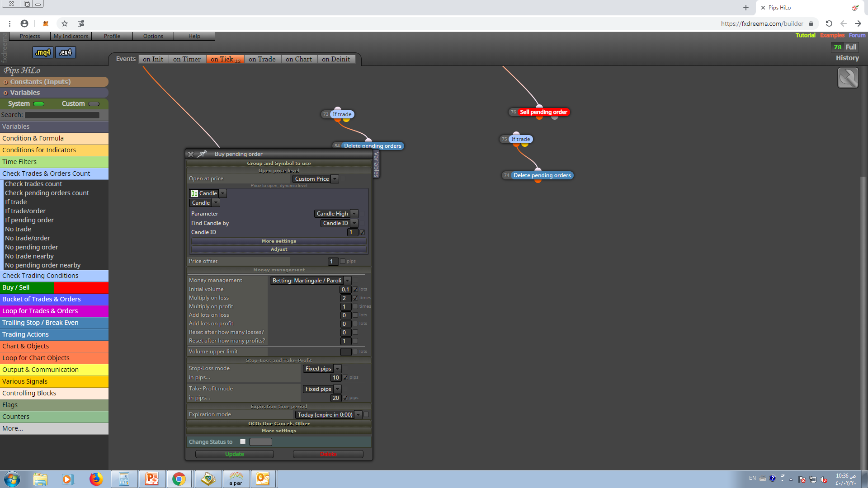Viewport: 868px width, 488px height.
Task: Toggle Candle ID checkbox
Action: [362, 232]
